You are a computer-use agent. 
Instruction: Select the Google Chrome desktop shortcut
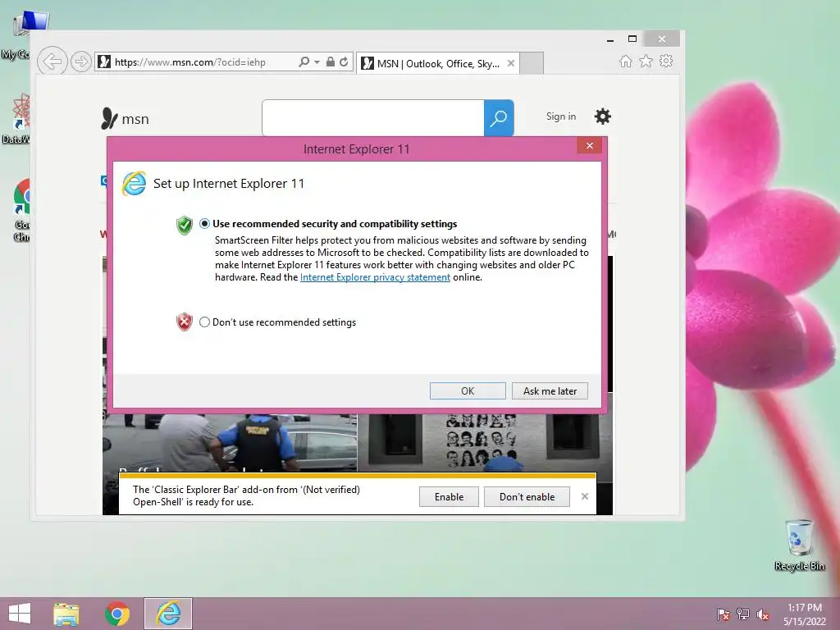[21, 210]
